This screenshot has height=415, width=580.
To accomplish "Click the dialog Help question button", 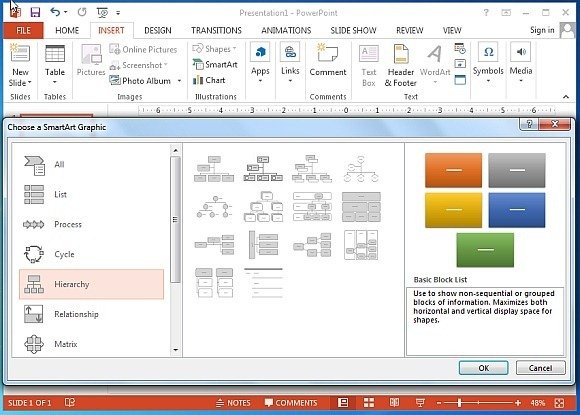I will pos(529,124).
